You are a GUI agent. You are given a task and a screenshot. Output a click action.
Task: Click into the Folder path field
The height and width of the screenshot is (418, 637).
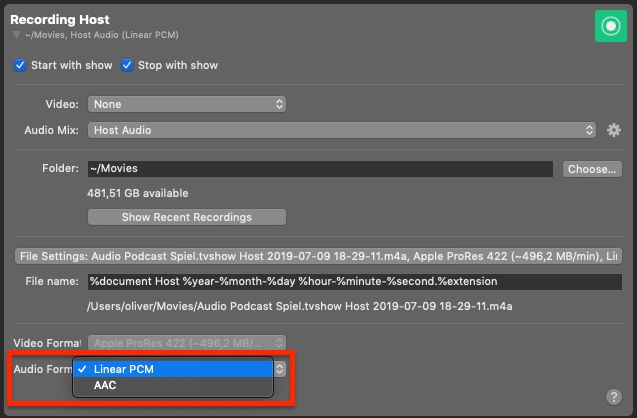tap(320, 169)
